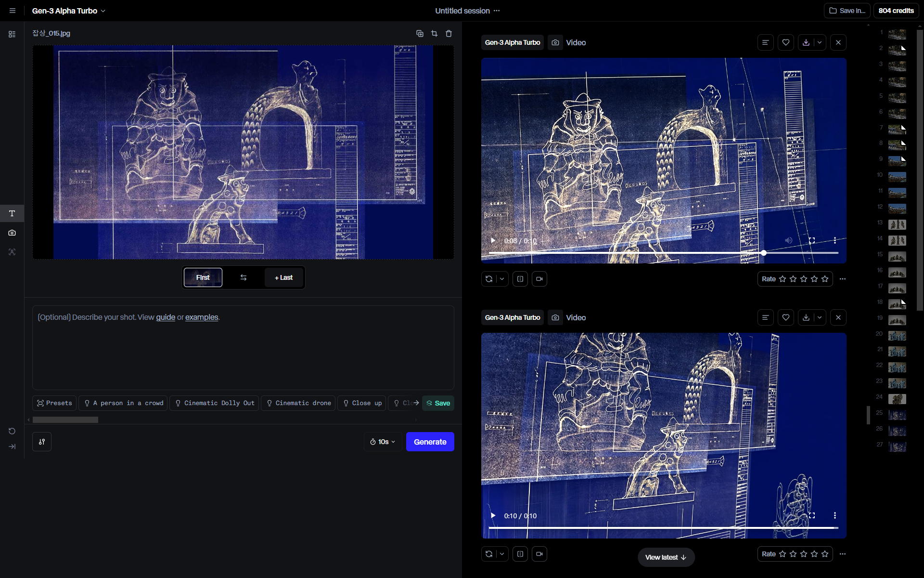Expand first video's download options chevron
Image resolution: width=924 pixels, height=578 pixels.
tap(820, 42)
